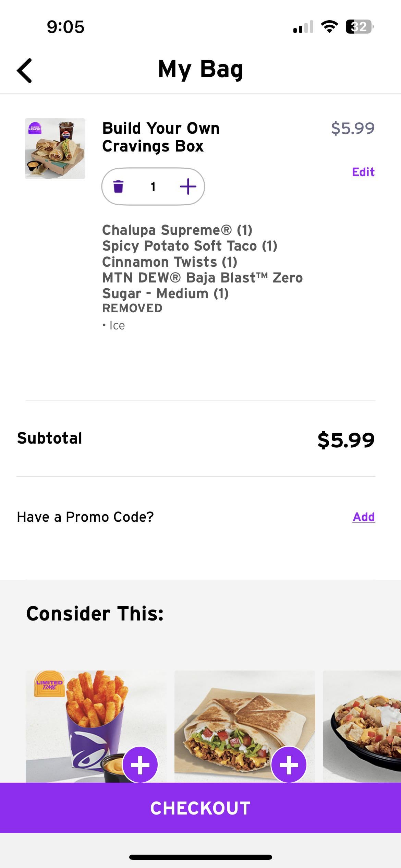401x868 pixels.
Task: Tap the Online Exclusive badge on thumbnail
Action: click(35, 129)
